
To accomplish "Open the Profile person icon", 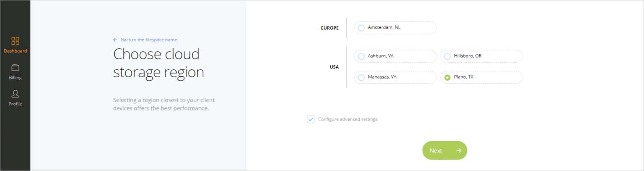I will coord(15,94).
